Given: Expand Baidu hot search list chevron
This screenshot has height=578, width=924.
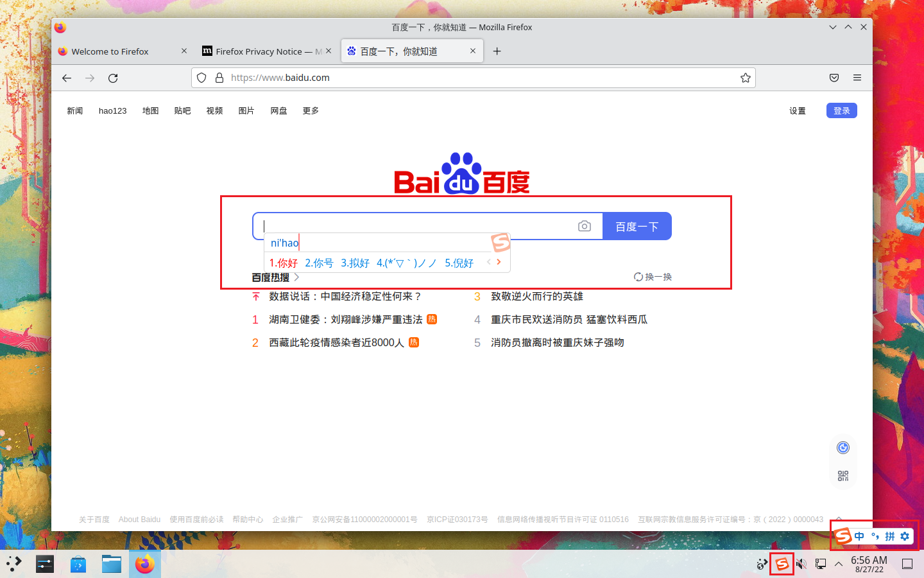Looking at the screenshot, I should (x=296, y=277).
